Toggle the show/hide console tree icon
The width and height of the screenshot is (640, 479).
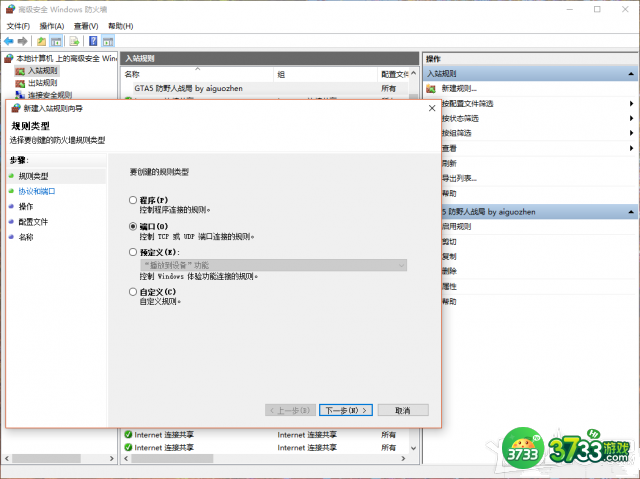point(56,41)
